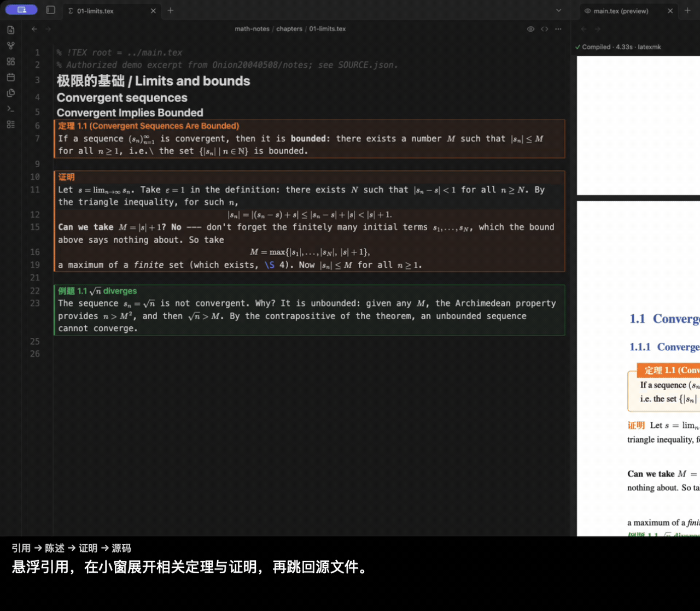
Task: Toggle reading view with the eye icon
Action: pos(530,29)
